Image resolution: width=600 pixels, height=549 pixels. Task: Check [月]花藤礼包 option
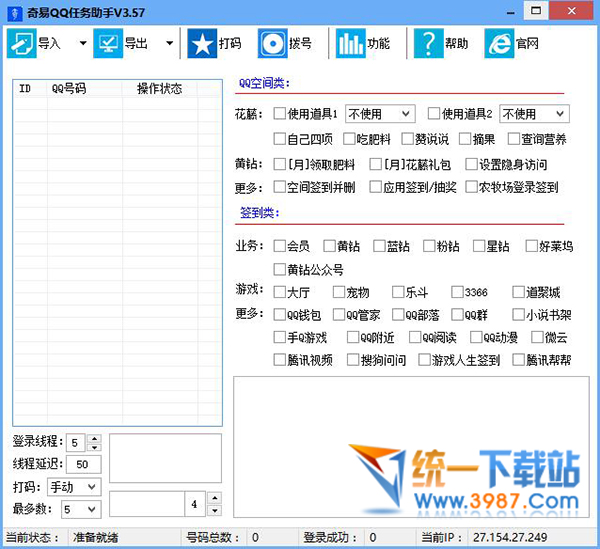[x=375, y=165]
